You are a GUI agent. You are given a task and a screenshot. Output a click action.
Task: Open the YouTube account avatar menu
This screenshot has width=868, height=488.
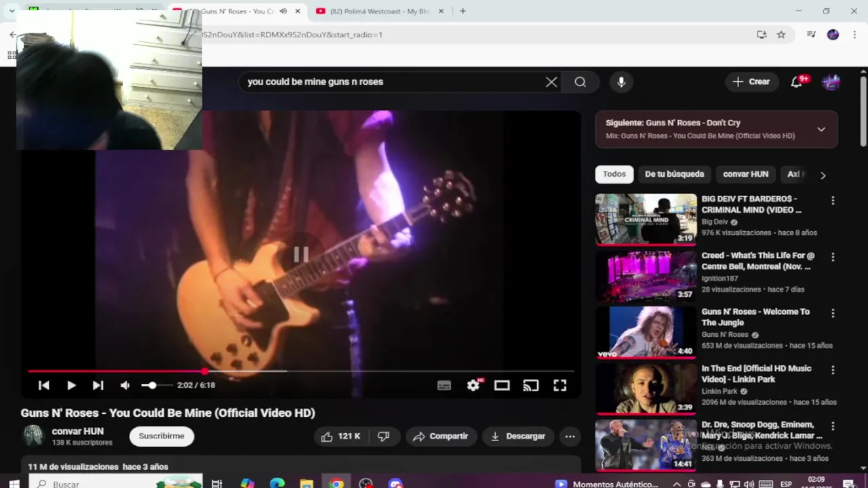831,82
